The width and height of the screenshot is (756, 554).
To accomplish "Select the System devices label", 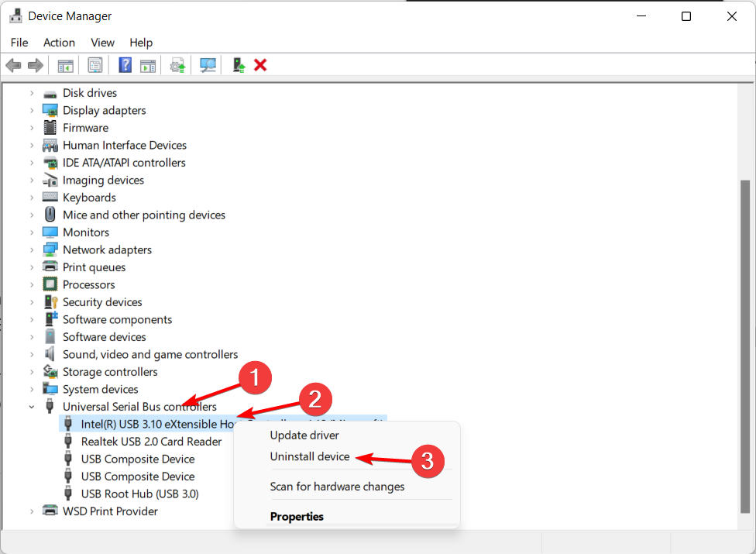I will 100,390.
